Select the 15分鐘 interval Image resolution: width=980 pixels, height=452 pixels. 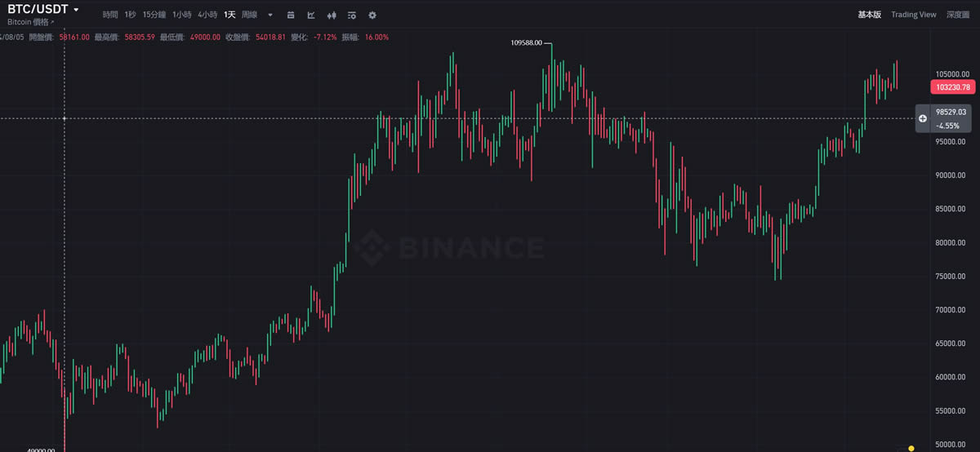[154, 15]
